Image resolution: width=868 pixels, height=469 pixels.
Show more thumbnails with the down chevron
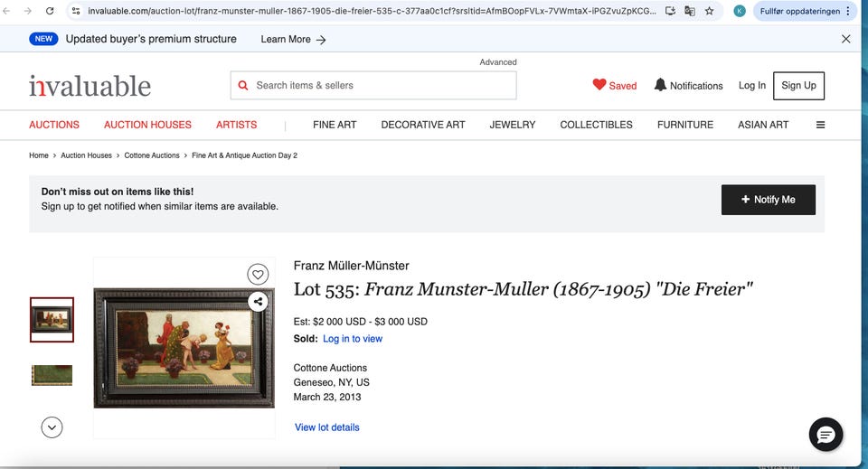click(x=52, y=427)
